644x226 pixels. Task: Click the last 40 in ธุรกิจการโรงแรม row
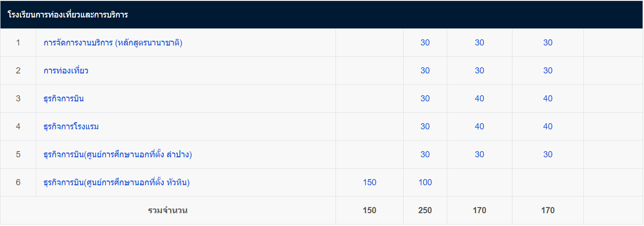[x=548, y=127]
